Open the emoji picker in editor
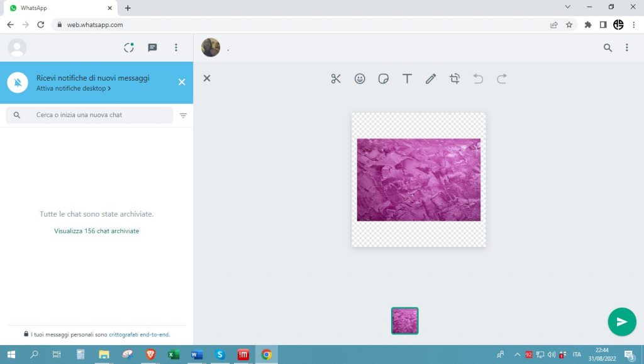 [360, 79]
